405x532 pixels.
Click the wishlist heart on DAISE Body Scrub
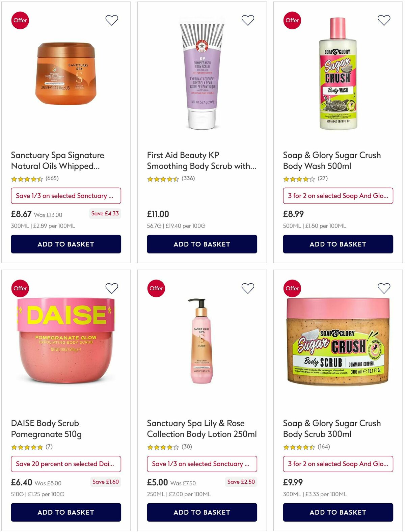(112, 288)
